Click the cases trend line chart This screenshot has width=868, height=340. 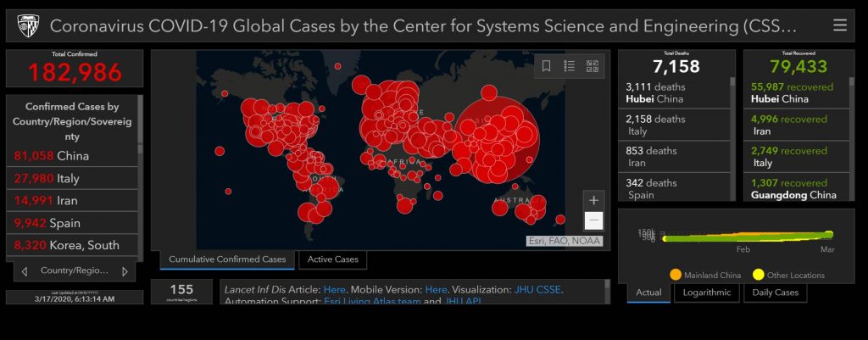[x=748, y=237]
